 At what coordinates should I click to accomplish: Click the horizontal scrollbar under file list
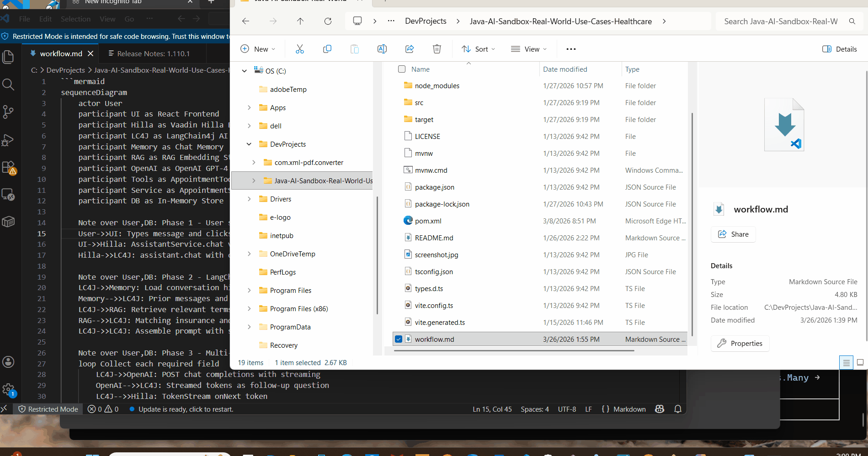[x=514, y=351]
